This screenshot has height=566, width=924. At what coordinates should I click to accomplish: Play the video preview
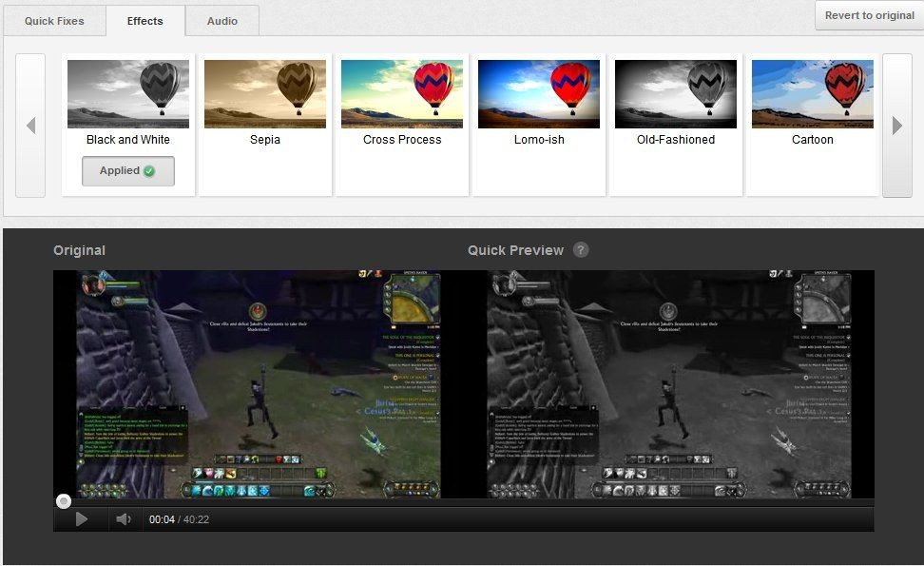[82, 519]
